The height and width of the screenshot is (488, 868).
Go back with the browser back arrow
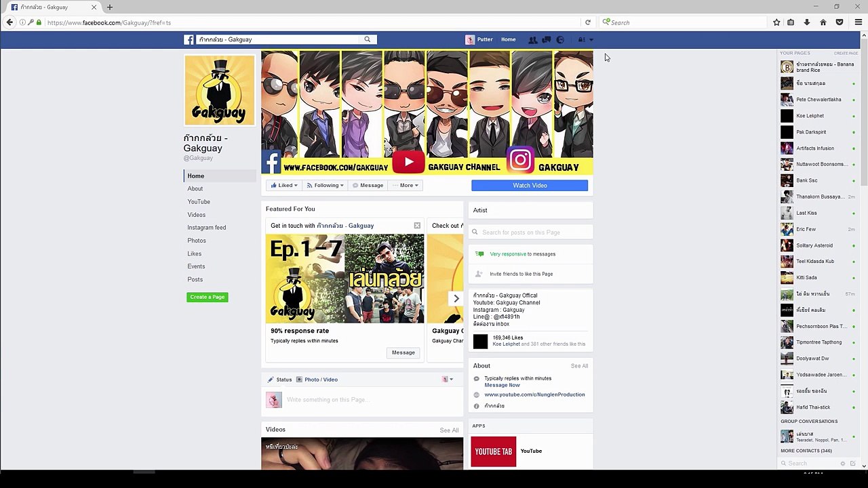(x=9, y=22)
